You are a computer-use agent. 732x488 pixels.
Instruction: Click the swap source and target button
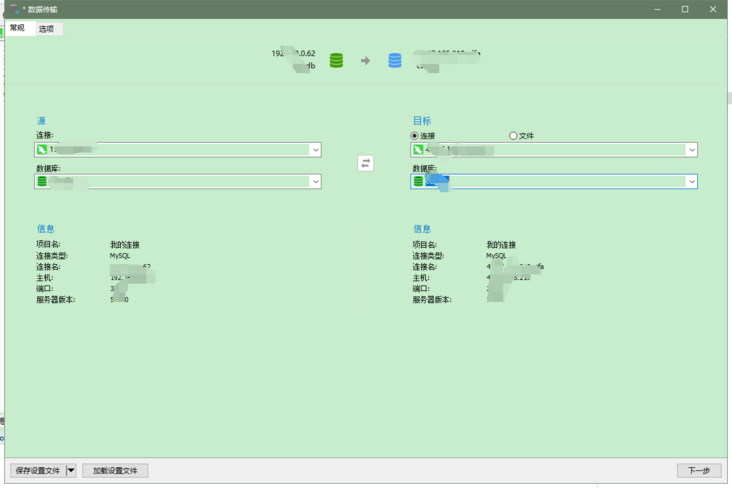click(x=366, y=163)
